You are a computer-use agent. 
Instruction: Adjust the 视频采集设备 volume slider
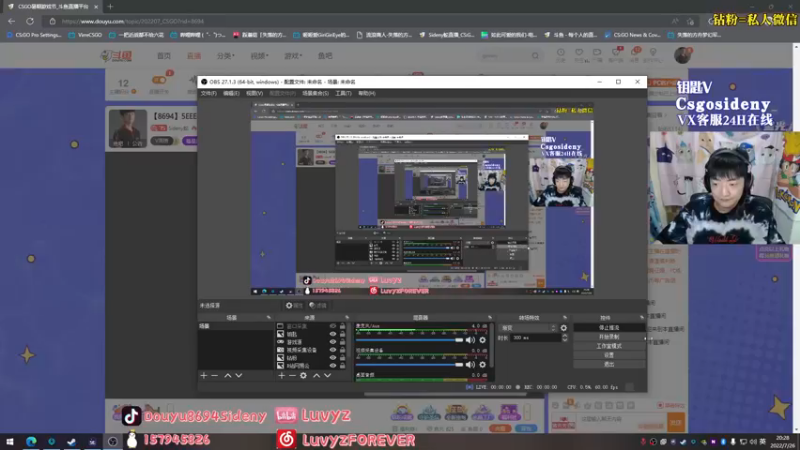pos(409,364)
